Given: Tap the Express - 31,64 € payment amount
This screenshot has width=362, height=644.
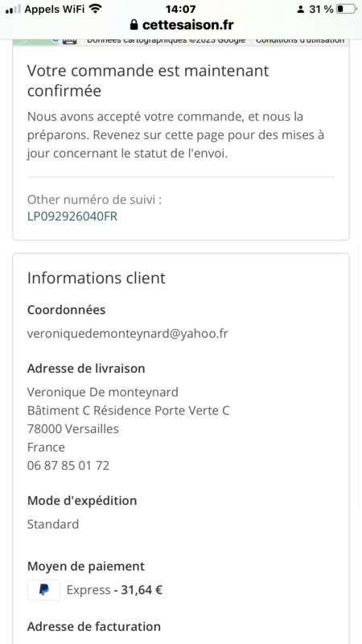Looking at the screenshot, I should [114, 590].
